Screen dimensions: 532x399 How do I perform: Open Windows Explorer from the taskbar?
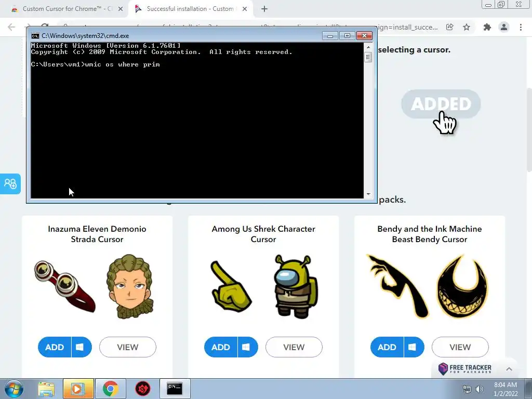point(46,389)
